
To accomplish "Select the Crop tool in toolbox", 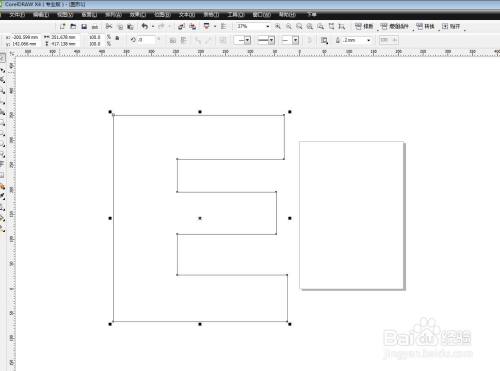I will pyautogui.click(x=2, y=80).
